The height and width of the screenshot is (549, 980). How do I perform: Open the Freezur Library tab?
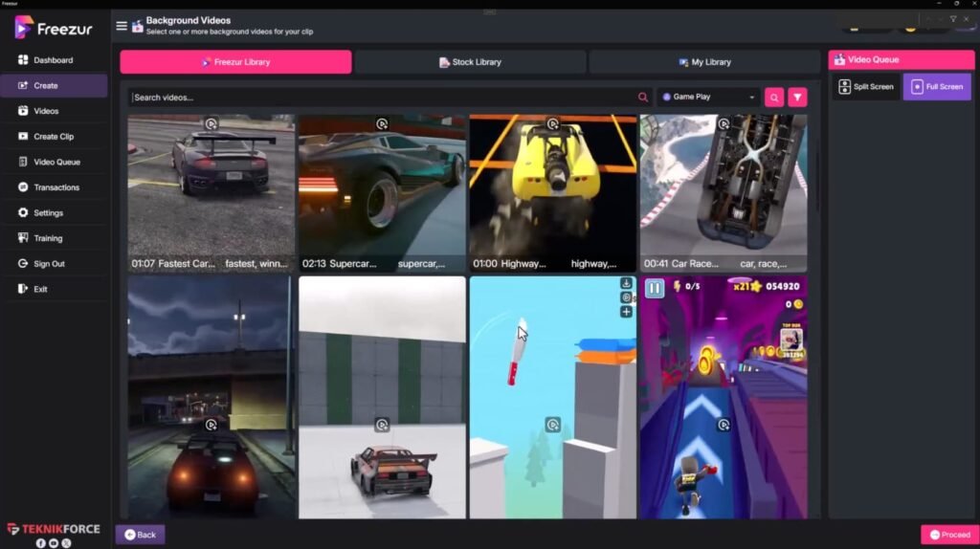coord(235,62)
